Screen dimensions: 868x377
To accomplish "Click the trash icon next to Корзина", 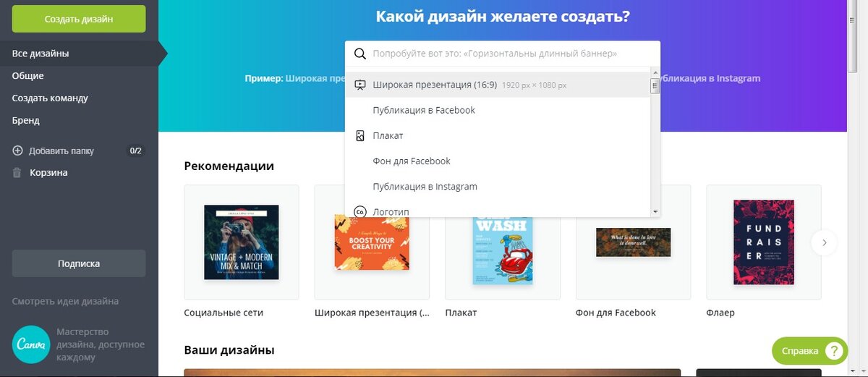I will (17, 173).
